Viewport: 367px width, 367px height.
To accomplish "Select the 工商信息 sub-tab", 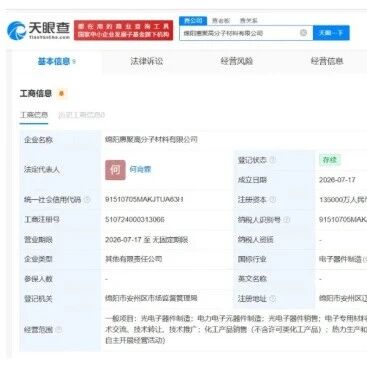I will (x=34, y=115).
